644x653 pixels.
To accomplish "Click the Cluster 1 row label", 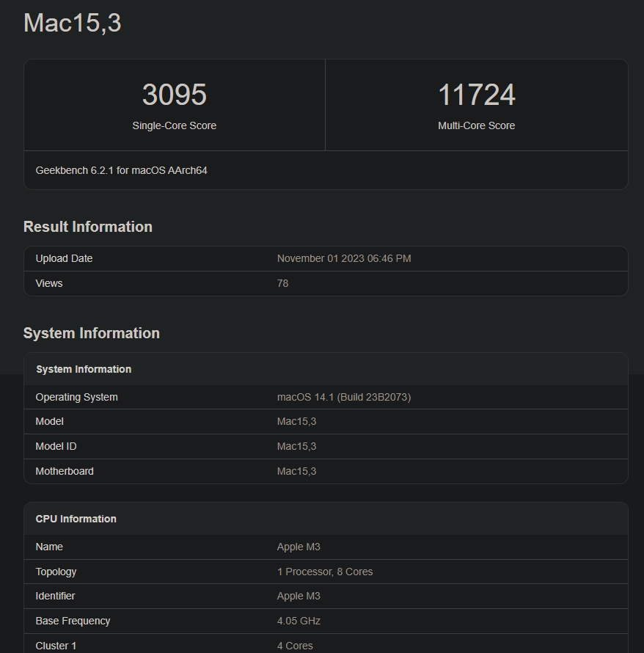I will (56, 646).
